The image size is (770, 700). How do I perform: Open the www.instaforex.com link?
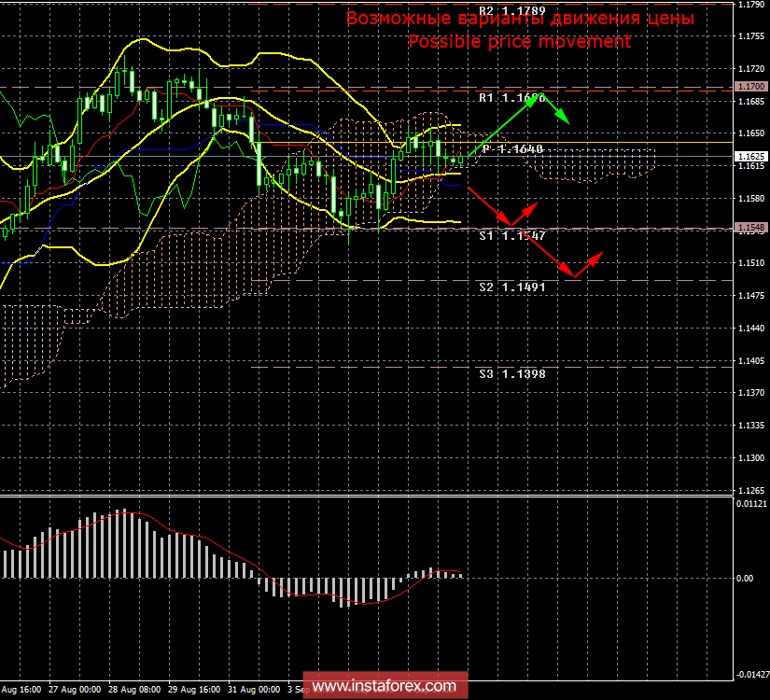click(x=385, y=686)
